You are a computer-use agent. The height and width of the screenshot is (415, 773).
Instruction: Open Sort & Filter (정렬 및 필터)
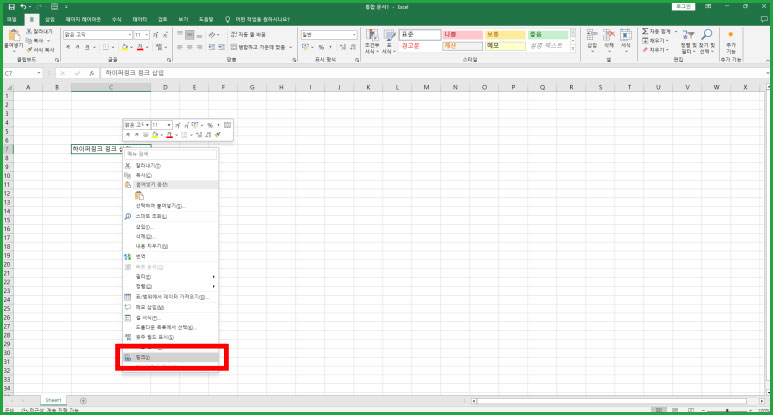688,41
